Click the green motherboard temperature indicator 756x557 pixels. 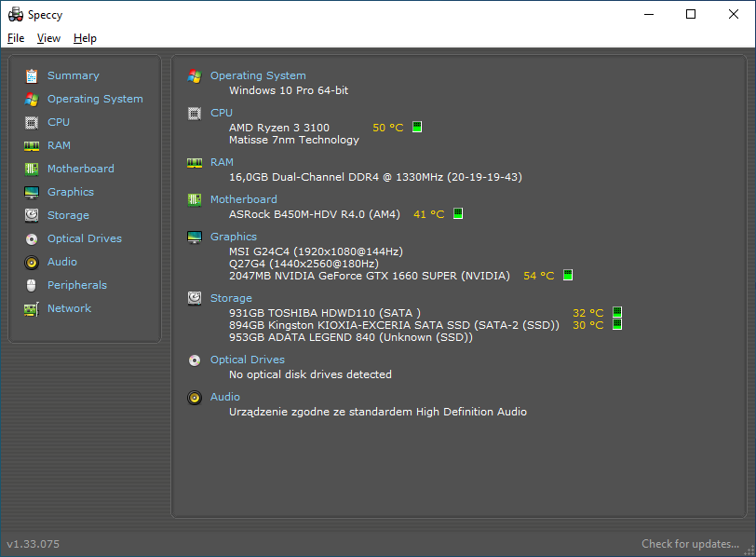[458, 213]
